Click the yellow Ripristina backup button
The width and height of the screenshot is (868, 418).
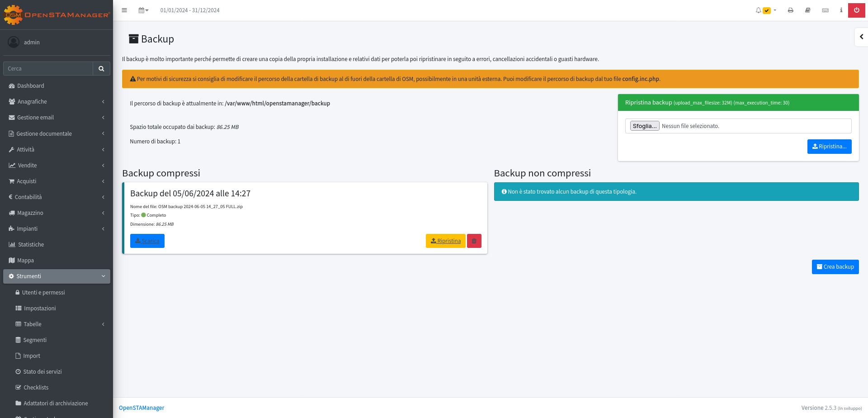pos(445,241)
